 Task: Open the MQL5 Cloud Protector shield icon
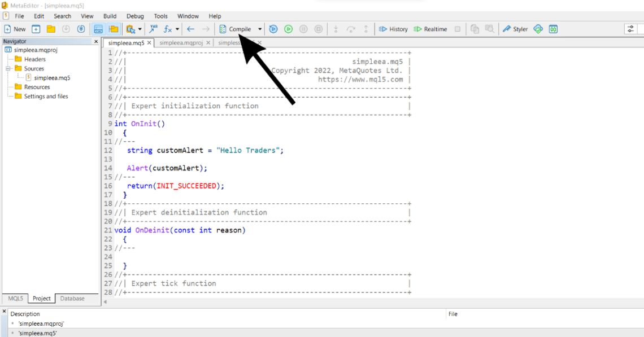(x=538, y=29)
